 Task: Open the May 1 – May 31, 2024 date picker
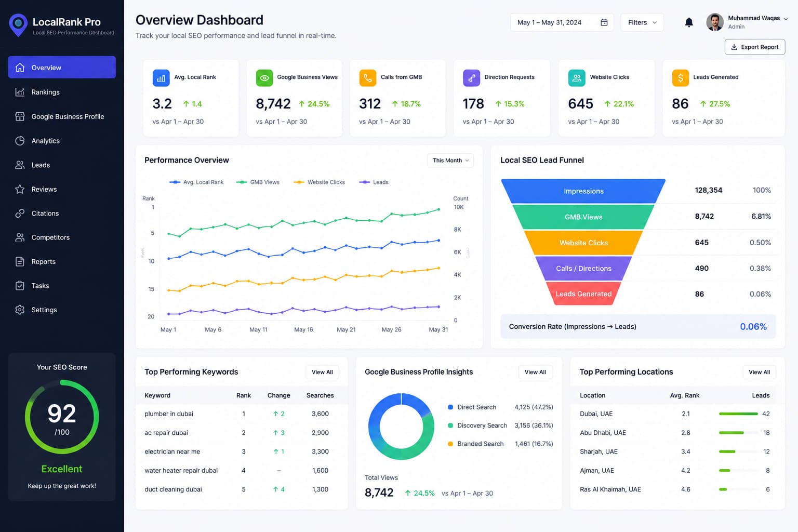click(562, 22)
